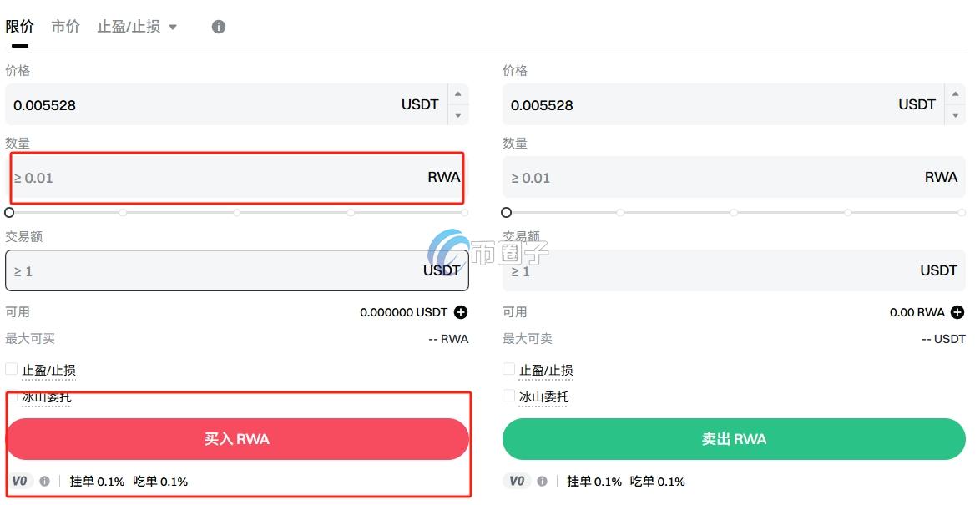Increase buy price with the up stepper arrow
This screenshot has width=980, height=505.
tap(458, 95)
